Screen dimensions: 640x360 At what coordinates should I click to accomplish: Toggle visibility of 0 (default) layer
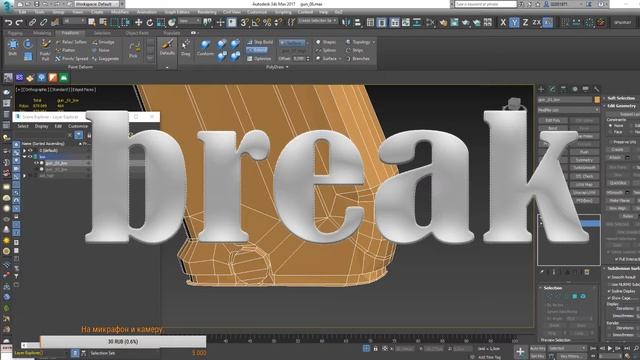coord(30,151)
